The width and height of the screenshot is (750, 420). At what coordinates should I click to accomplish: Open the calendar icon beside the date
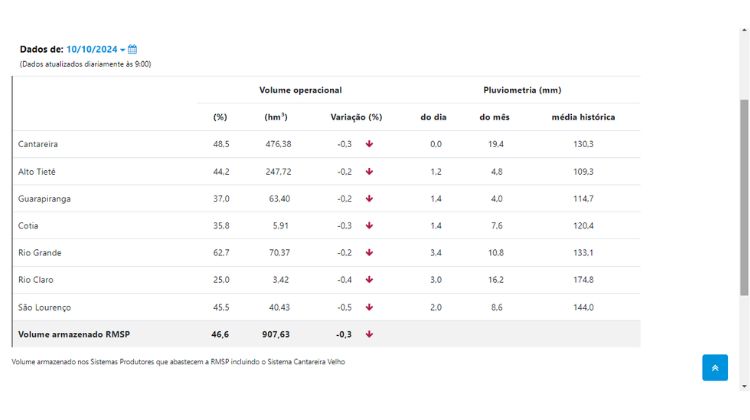click(x=133, y=49)
